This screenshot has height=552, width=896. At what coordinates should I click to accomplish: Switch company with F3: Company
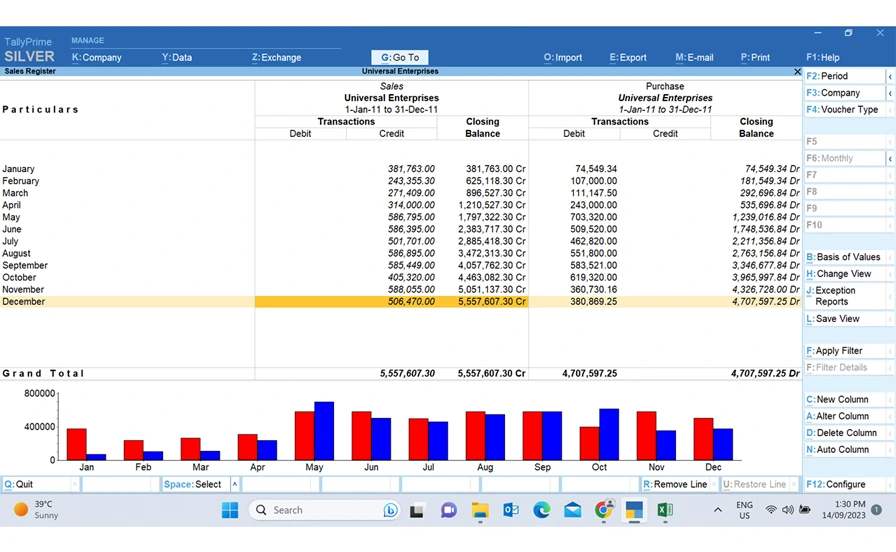click(x=845, y=93)
